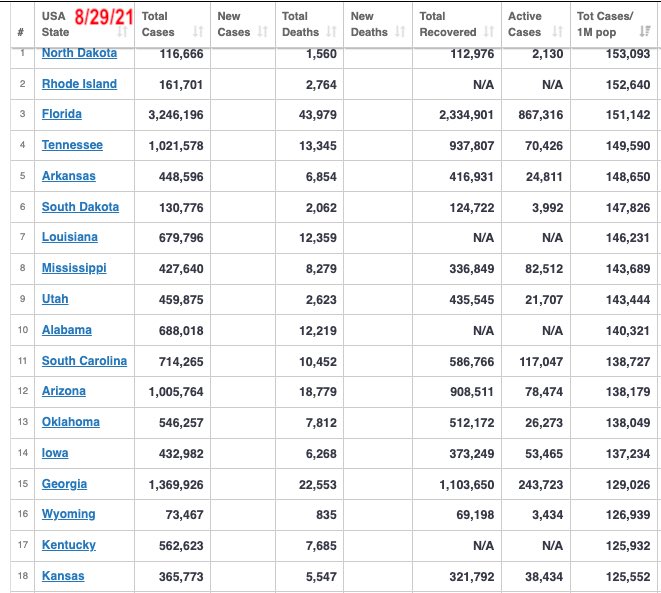
Task: Click the Total Cases header label
Action: click(x=158, y=24)
